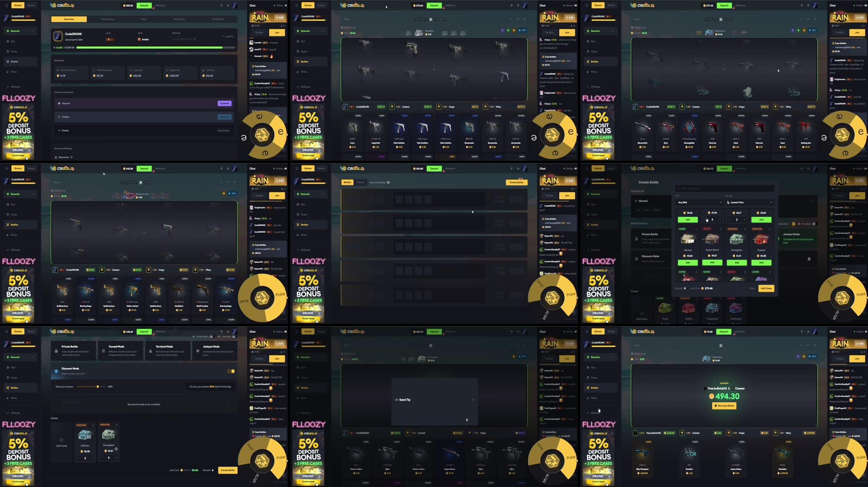Select the Overview tab on profile page

click(x=69, y=19)
